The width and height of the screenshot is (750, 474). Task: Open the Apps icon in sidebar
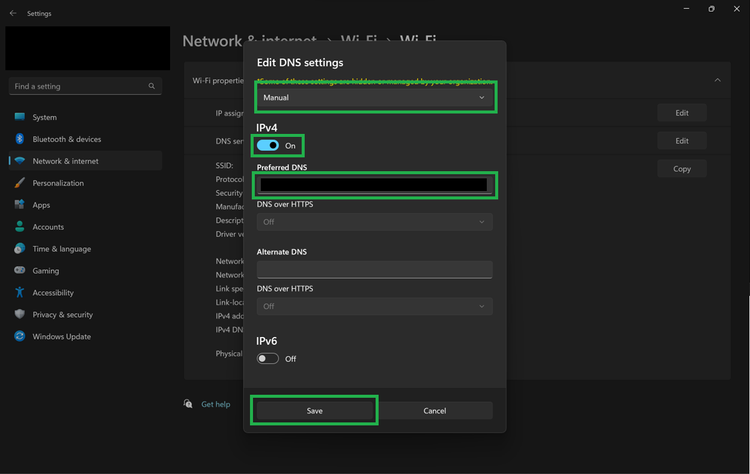click(19, 205)
